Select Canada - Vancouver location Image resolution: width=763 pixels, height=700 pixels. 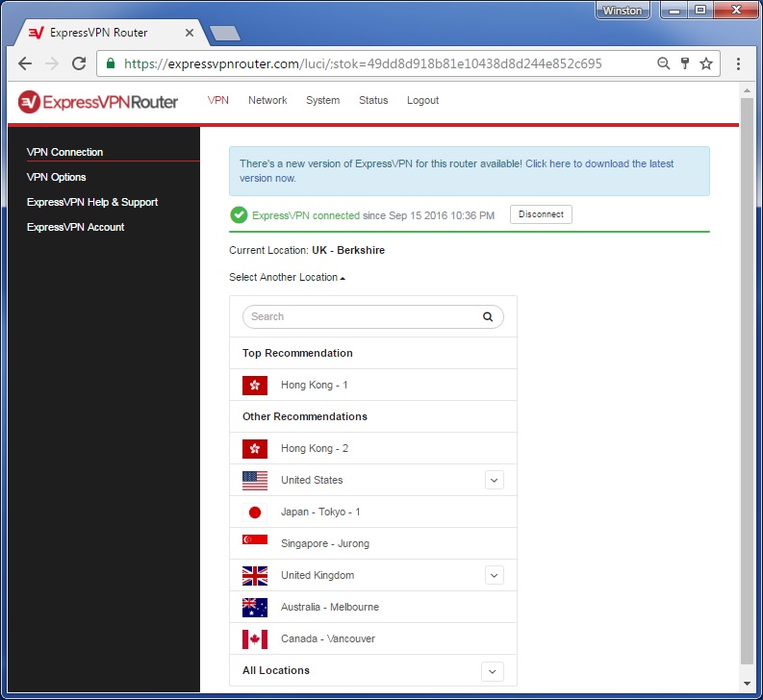pos(373,639)
